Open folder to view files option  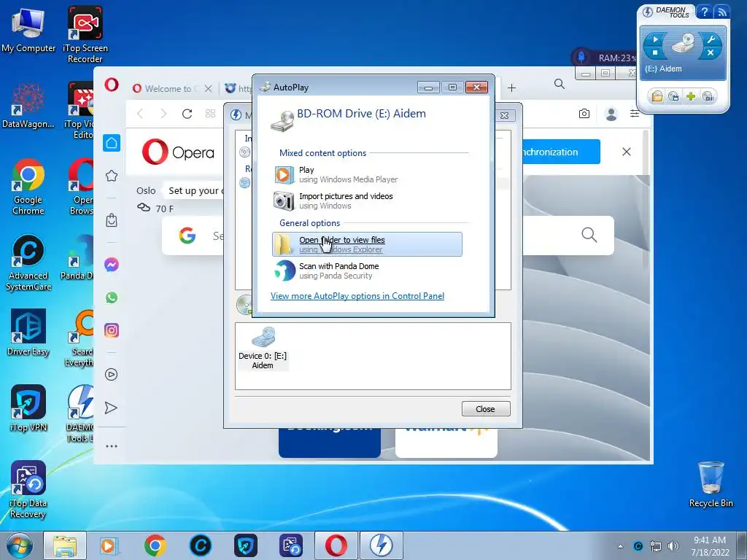coord(367,244)
